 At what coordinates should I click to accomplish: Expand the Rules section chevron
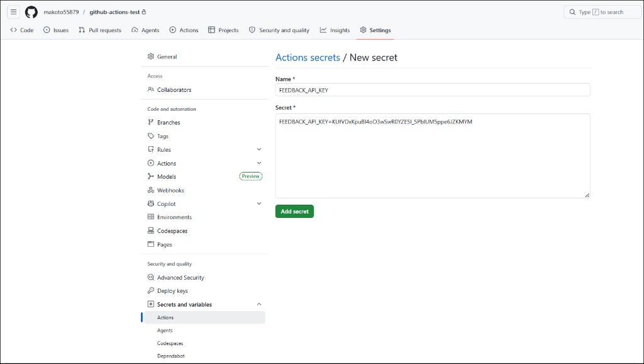[x=259, y=149]
